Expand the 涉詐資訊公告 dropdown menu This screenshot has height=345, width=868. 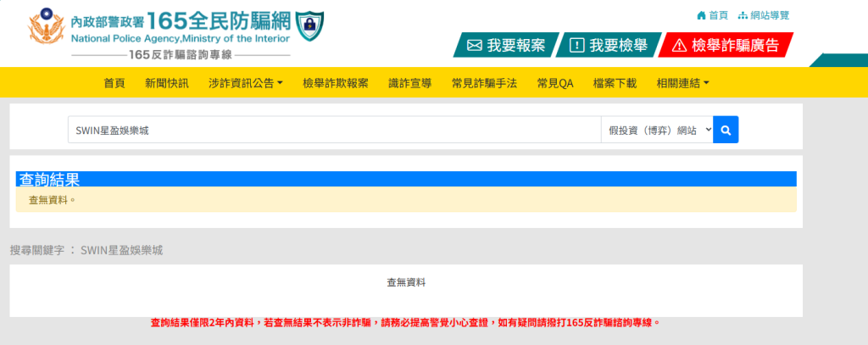point(246,83)
